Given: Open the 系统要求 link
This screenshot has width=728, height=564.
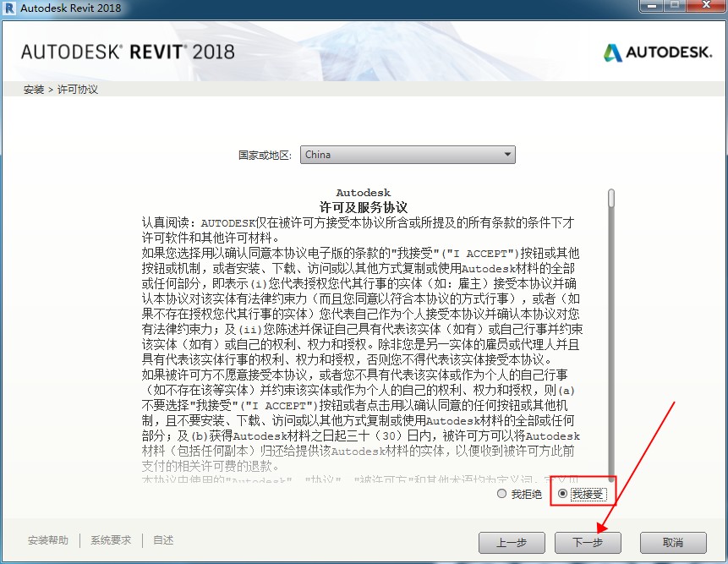Looking at the screenshot, I should point(112,540).
